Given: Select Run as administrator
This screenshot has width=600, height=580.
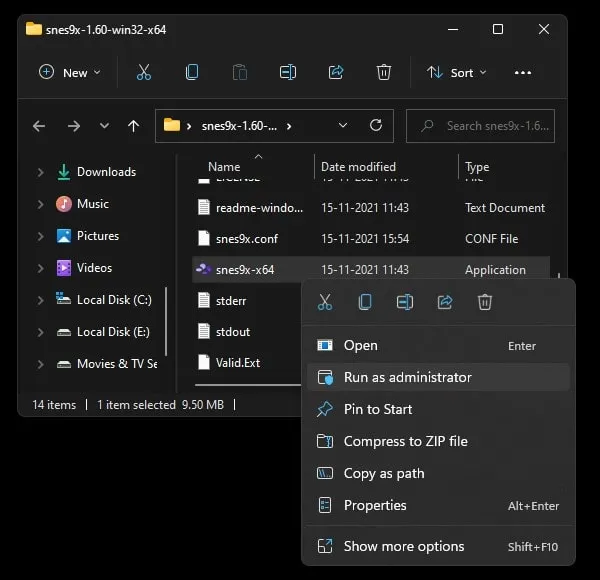Looking at the screenshot, I should pos(439,377).
